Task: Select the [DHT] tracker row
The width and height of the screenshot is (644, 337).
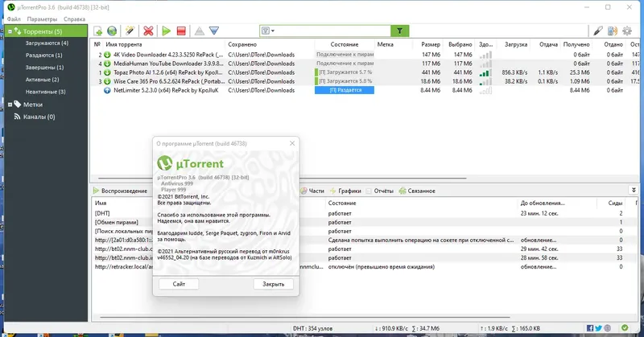Action: click(x=365, y=213)
